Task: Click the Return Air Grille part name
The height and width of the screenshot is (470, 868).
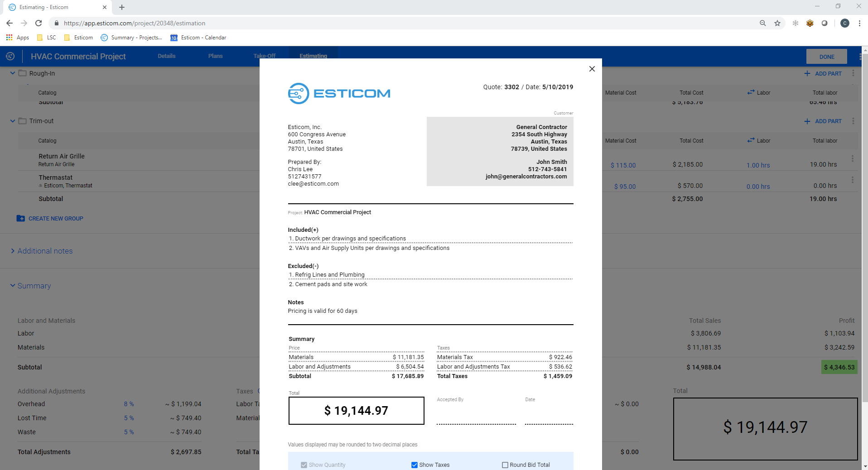Action: [x=62, y=156]
